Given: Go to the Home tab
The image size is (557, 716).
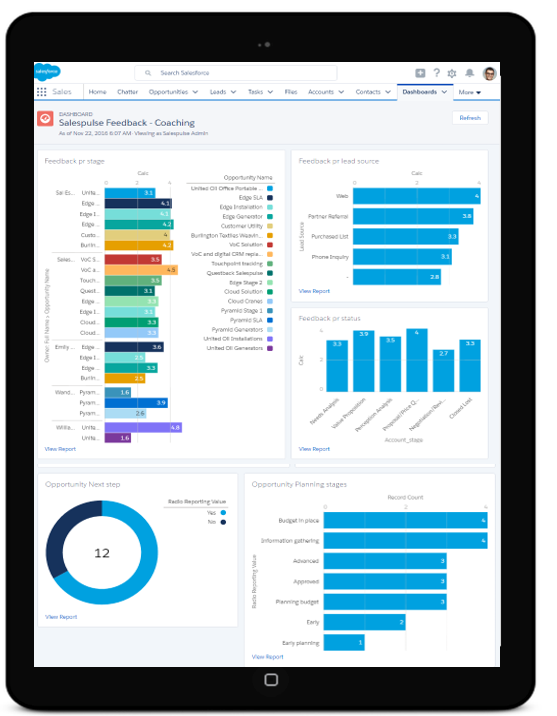Looking at the screenshot, I should [97, 92].
